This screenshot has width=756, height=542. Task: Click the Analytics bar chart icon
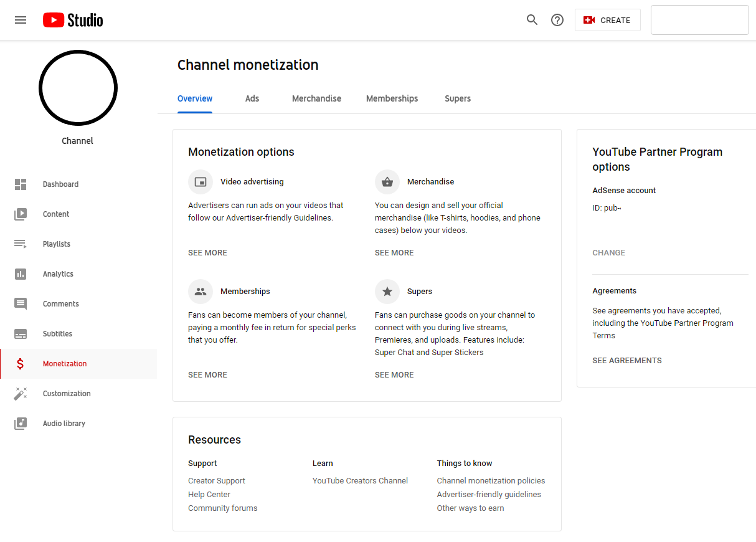pos(21,274)
